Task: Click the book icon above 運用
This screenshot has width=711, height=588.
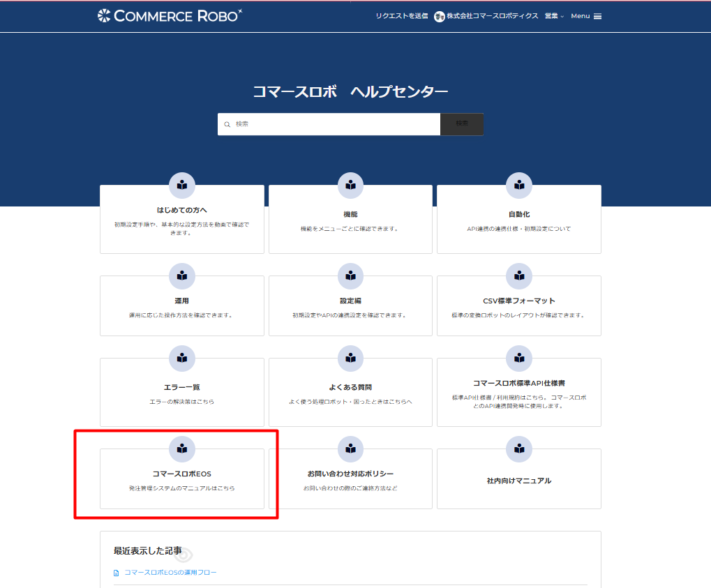Action: tap(182, 276)
